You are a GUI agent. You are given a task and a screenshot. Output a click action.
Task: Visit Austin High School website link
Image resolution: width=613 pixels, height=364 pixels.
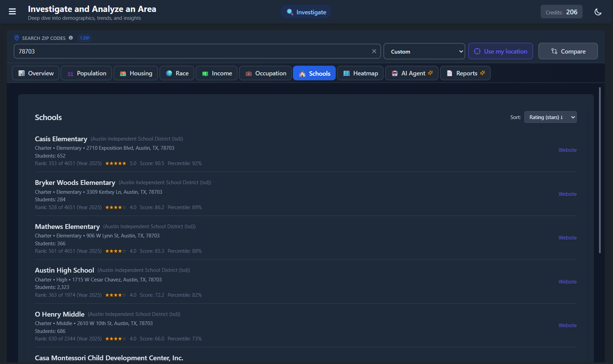tap(567, 282)
